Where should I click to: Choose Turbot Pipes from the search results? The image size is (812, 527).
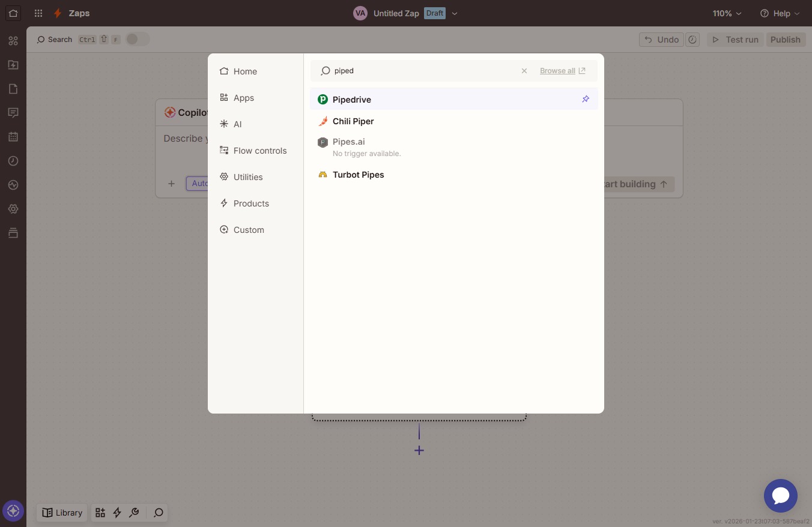click(x=454, y=175)
